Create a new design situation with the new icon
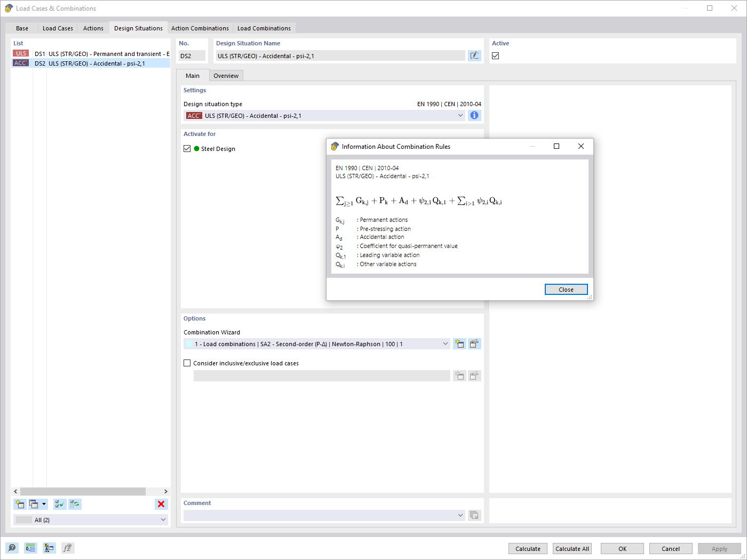The width and height of the screenshot is (747, 560). [20, 504]
